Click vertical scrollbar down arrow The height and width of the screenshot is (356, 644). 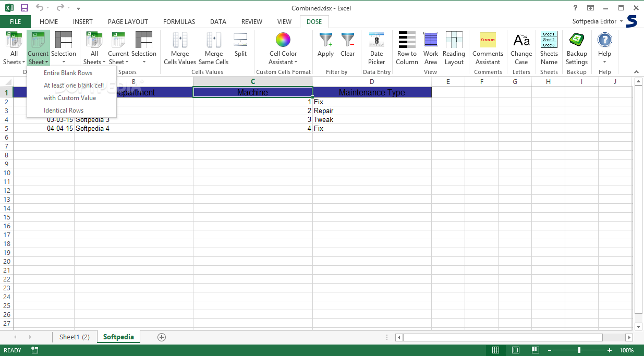[639, 326]
